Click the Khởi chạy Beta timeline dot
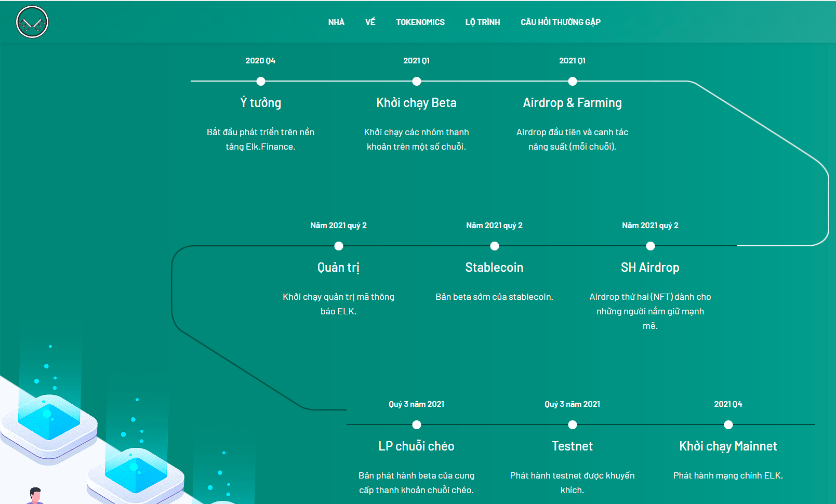 pos(417,82)
